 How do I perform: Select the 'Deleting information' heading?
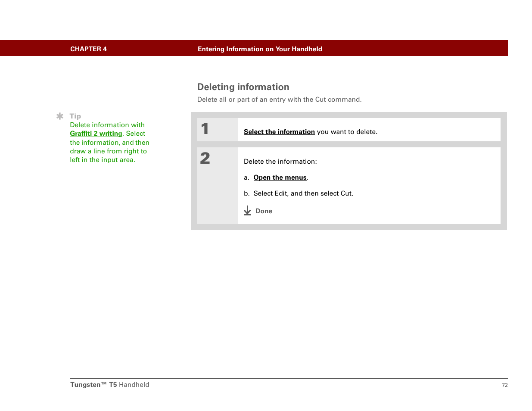coord(243,87)
